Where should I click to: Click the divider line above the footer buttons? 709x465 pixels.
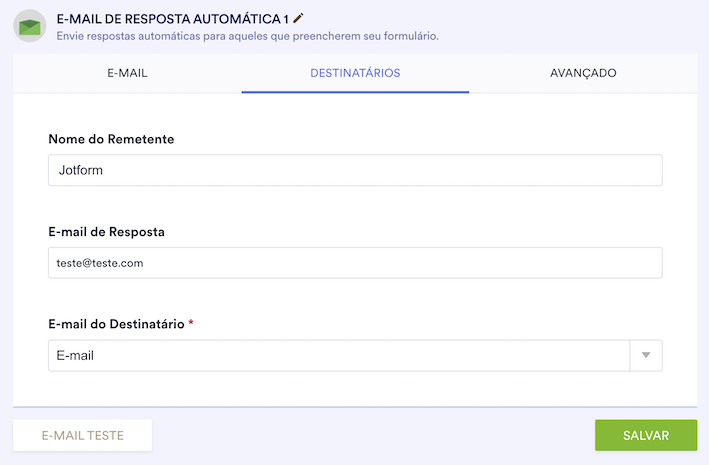point(355,407)
